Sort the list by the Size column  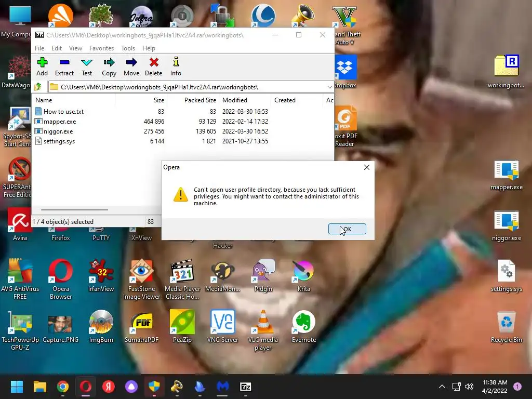141,100
